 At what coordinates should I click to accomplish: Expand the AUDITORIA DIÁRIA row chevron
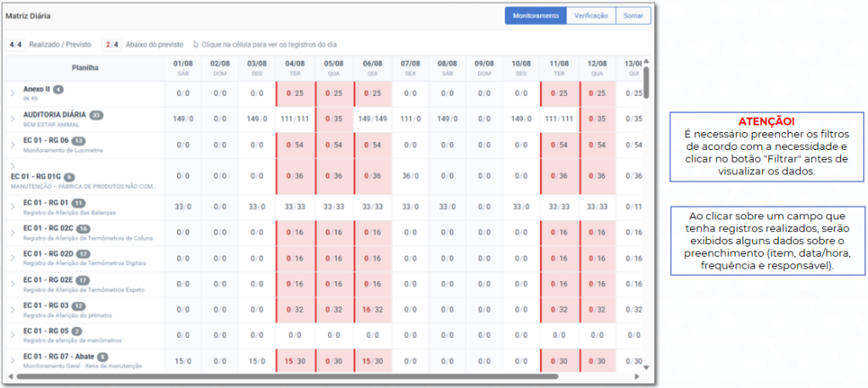point(13,119)
